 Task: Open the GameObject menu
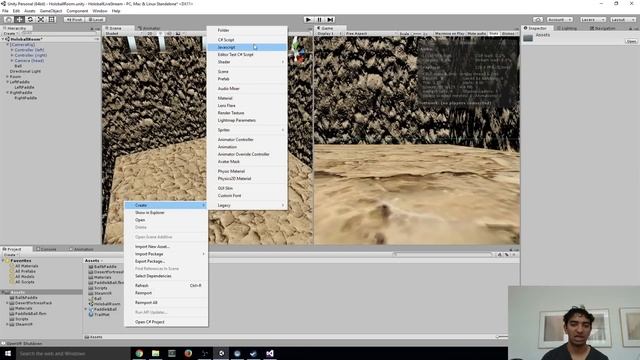[51, 11]
